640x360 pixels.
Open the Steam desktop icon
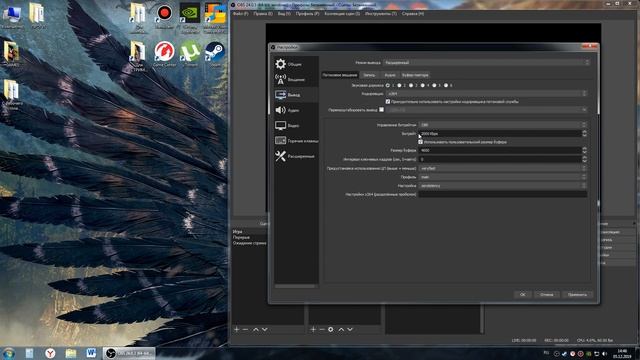(x=215, y=54)
